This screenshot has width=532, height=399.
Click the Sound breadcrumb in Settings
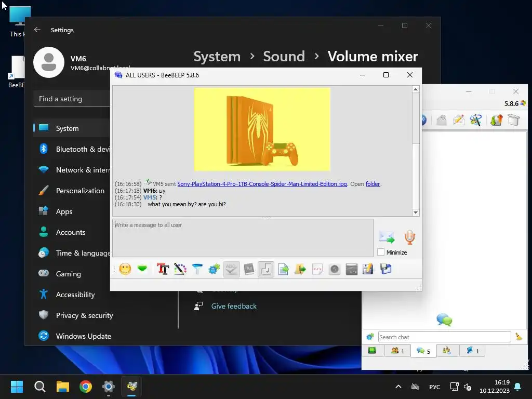(284, 56)
